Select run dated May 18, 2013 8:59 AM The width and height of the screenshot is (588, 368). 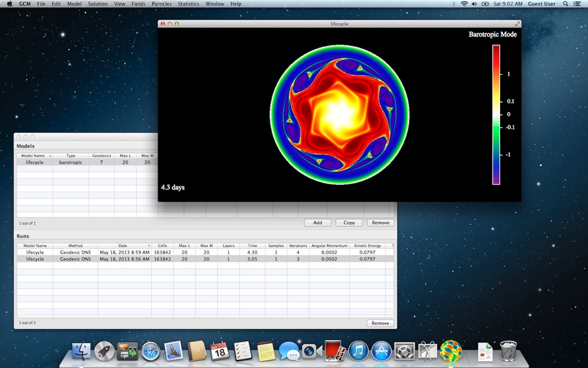[x=205, y=252]
